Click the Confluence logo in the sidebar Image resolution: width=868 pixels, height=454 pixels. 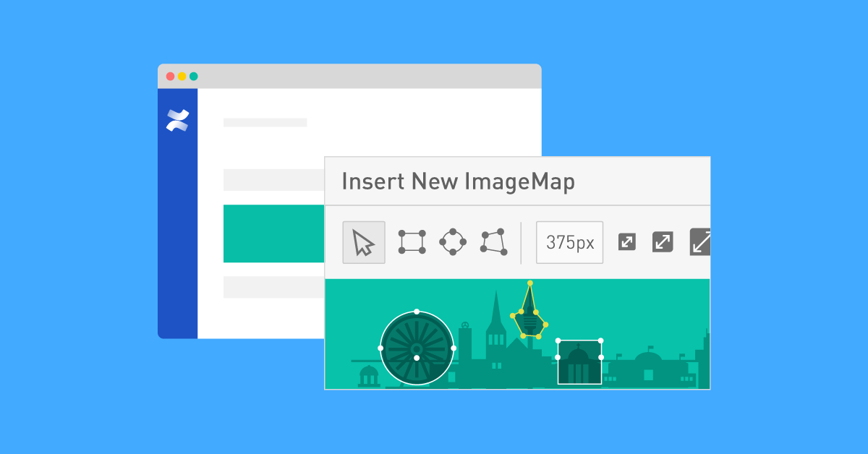coord(177,119)
